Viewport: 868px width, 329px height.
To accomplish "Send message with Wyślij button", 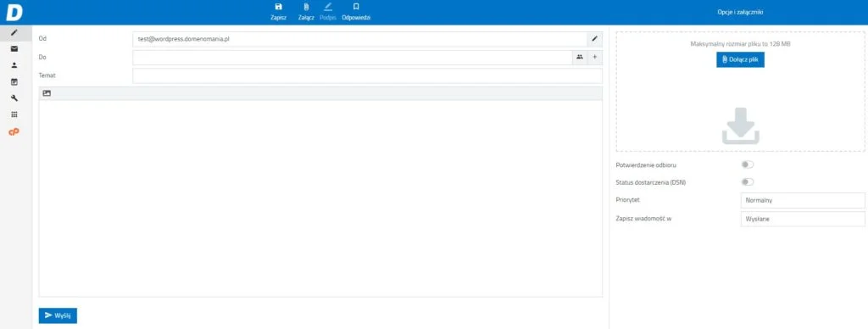I will tap(58, 315).
